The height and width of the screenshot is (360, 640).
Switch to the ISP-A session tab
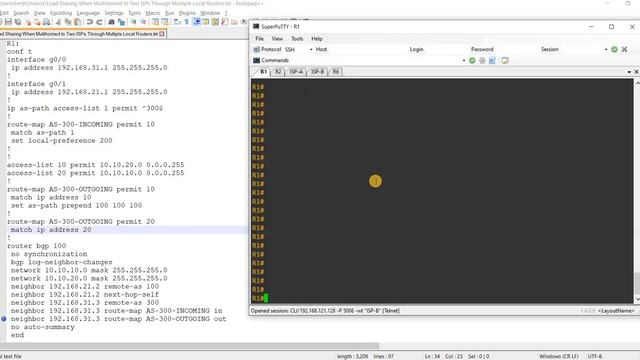coord(296,72)
